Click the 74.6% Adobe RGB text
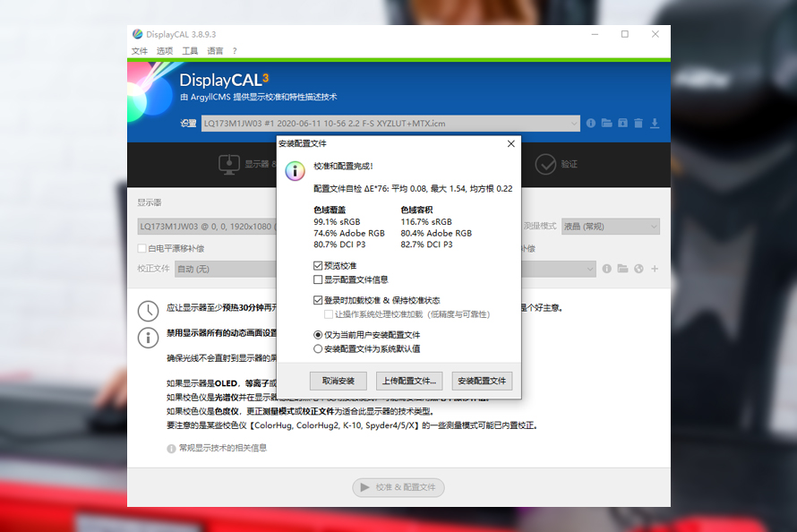 tap(349, 233)
